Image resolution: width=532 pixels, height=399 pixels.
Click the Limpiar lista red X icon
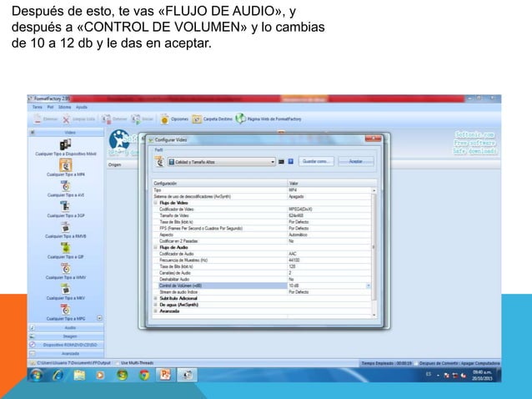coord(66,119)
